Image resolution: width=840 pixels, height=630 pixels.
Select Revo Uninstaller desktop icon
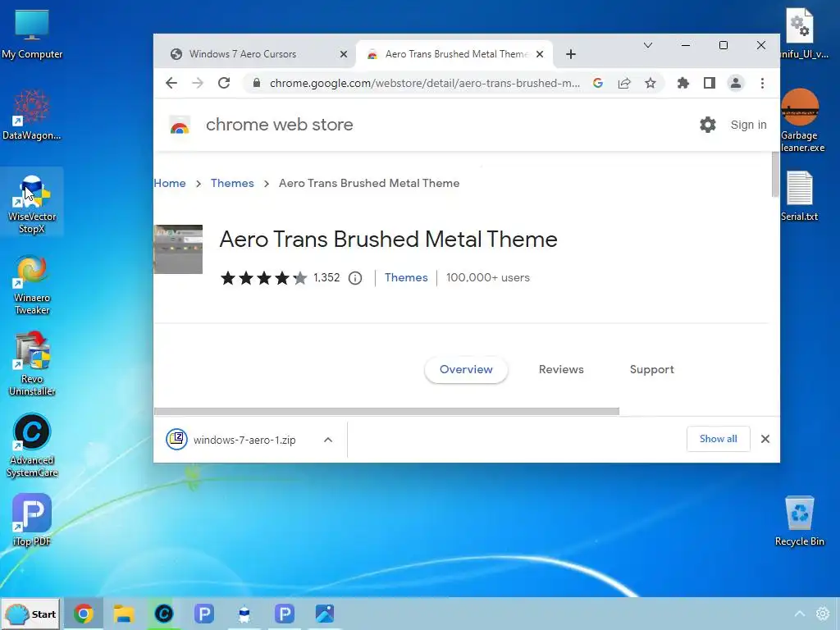tap(32, 364)
